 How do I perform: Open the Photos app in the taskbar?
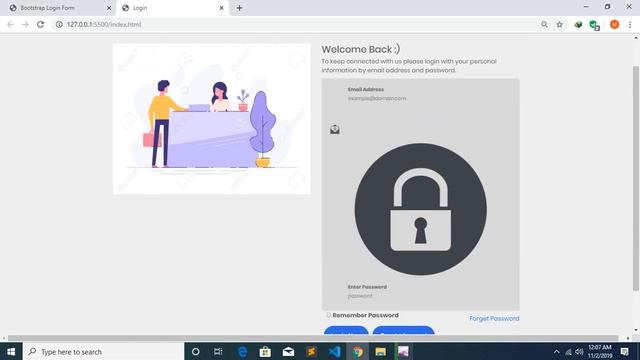pos(404,351)
